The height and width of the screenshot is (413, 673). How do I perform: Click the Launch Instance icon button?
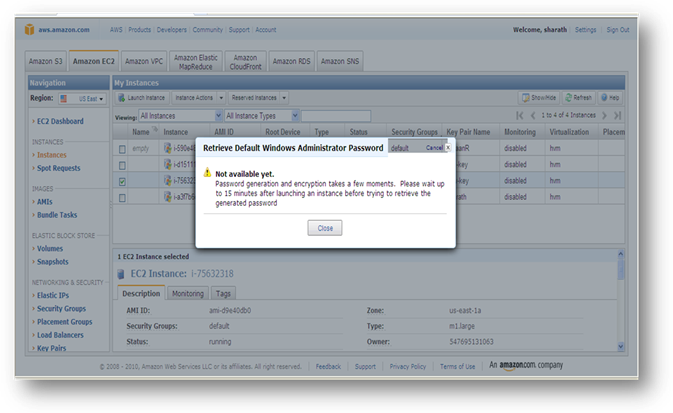(x=142, y=98)
